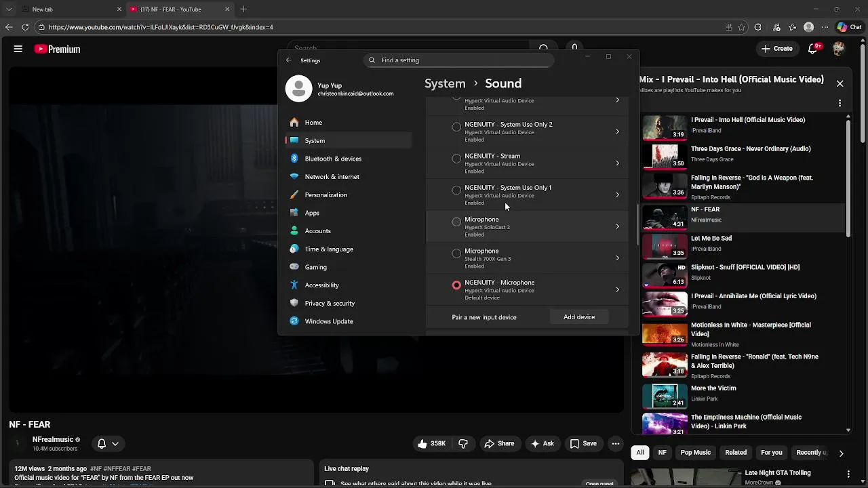Expand NGENUITY - Stream device chevron
Viewport: 868px width, 488px height.
click(617, 163)
